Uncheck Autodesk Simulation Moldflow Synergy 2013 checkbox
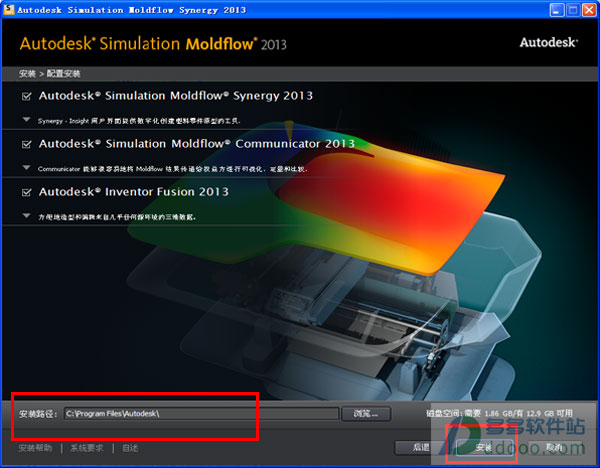The image size is (600, 468). point(27,96)
